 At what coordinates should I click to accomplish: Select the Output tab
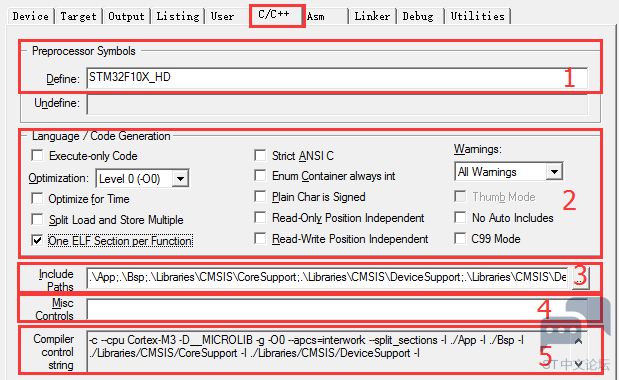[x=126, y=16]
